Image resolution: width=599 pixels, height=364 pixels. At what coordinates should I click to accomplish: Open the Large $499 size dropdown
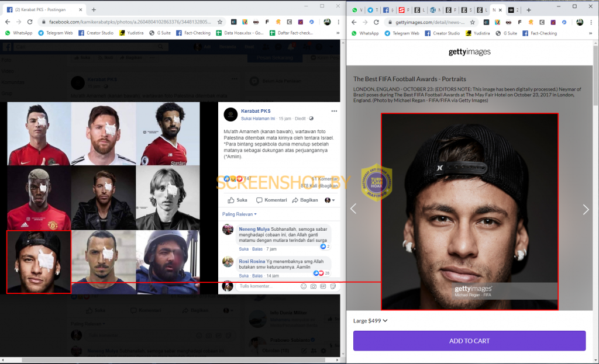(x=370, y=321)
